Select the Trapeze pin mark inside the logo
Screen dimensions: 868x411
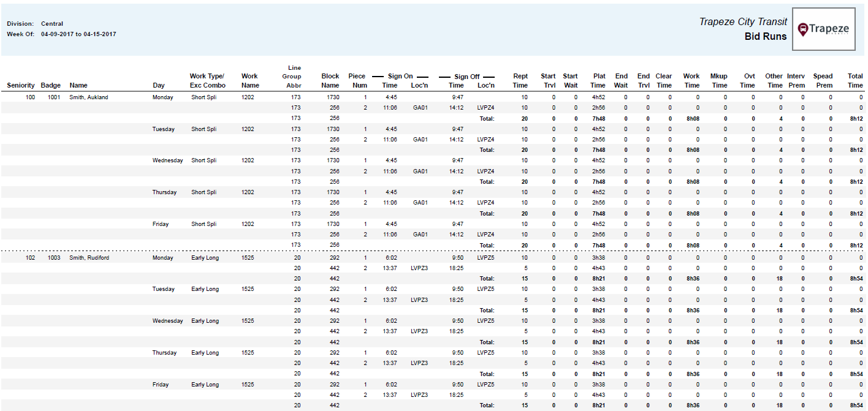(804, 29)
